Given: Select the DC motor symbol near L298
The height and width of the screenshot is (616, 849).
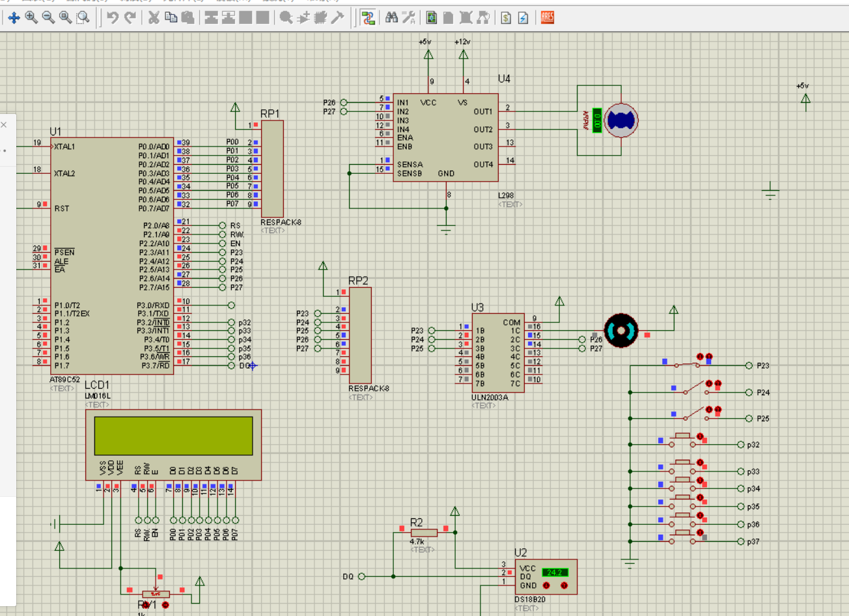Looking at the screenshot, I should coord(621,120).
